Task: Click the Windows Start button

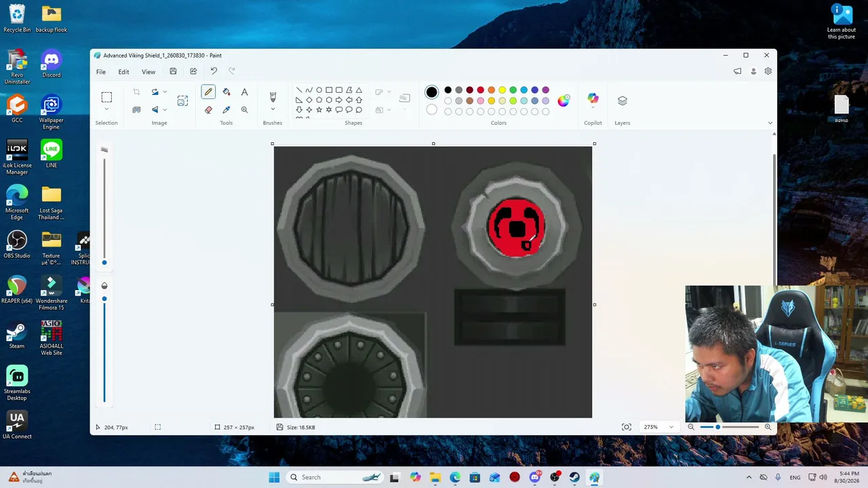Action: tap(274, 477)
